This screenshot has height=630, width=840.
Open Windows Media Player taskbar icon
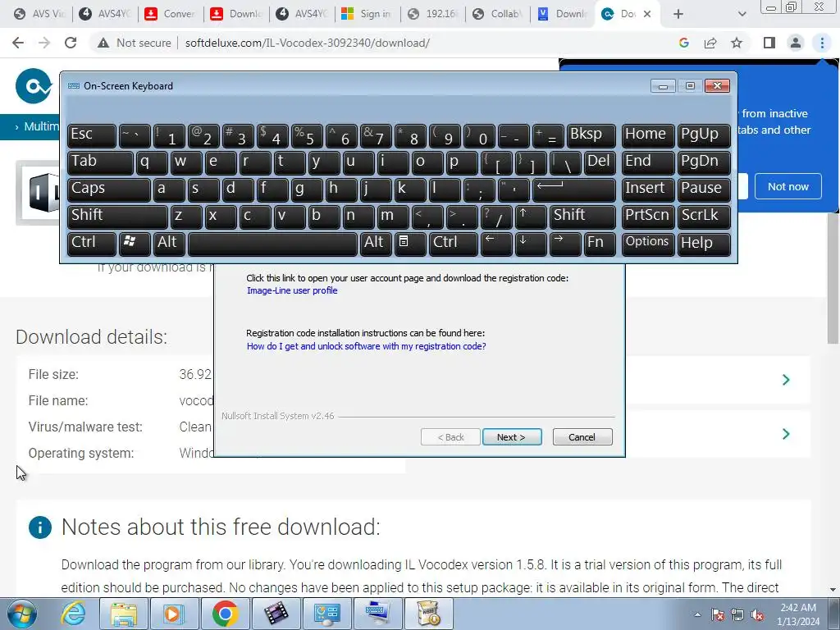174,614
